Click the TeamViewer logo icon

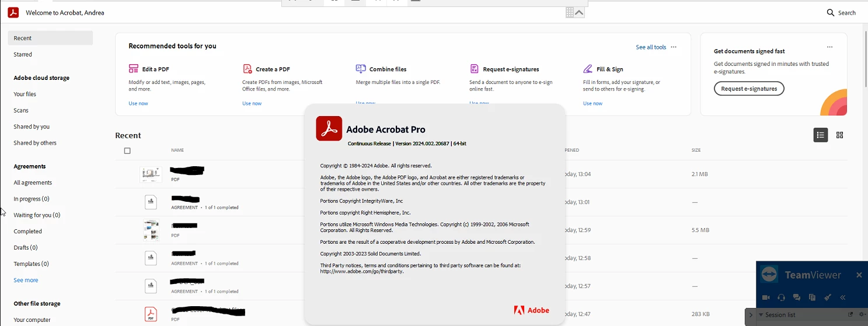click(x=770, y=275)
